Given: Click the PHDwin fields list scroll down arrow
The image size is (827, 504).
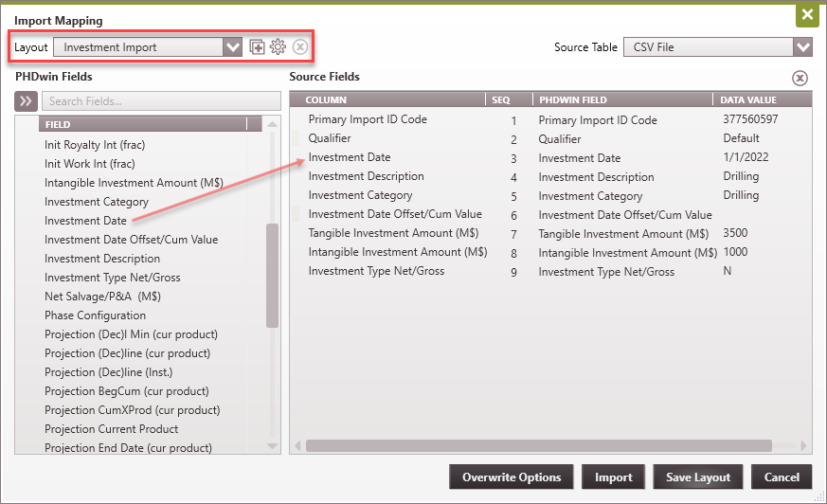Looking at the screenshot, I should click(x=272, y=446).
